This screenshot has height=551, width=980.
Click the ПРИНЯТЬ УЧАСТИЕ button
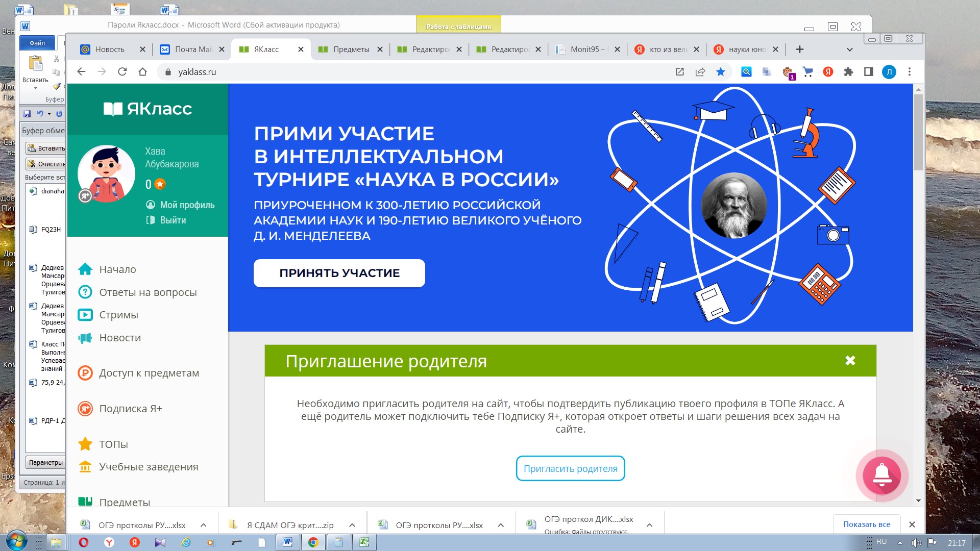339,273
